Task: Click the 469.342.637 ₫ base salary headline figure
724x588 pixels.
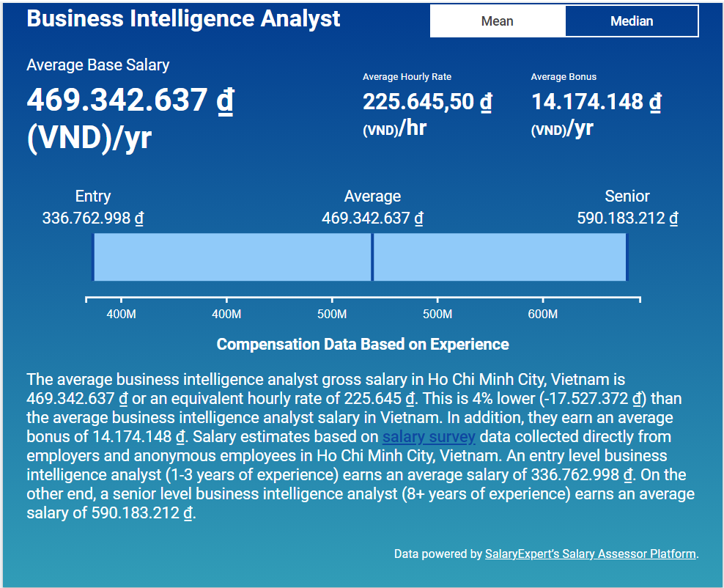Action: tap(130, 100)
